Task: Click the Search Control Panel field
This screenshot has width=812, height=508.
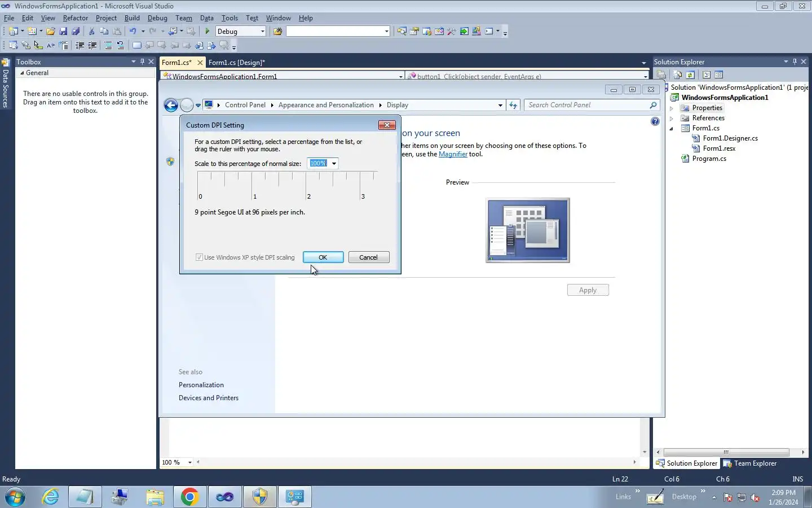Action: point(592,105)
